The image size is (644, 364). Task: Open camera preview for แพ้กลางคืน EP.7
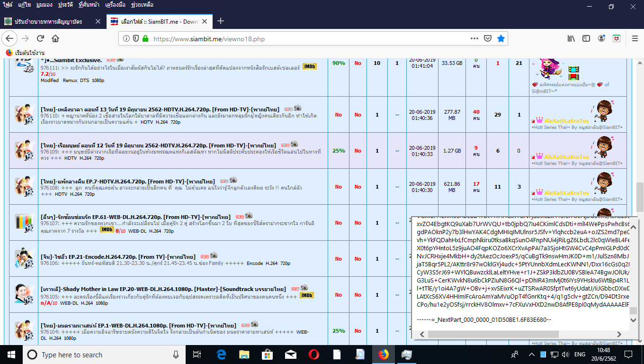click(233, 180)
